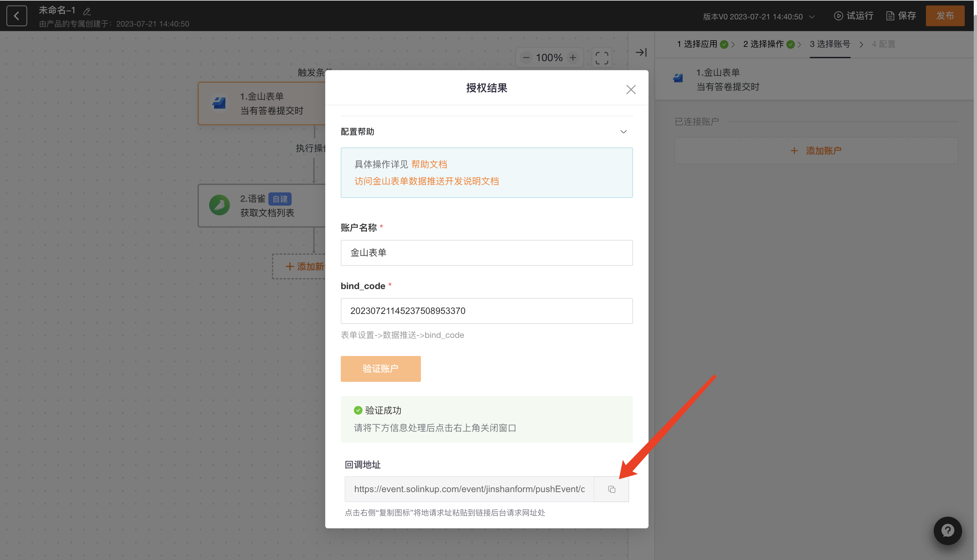Zoom in the canvas with the plus button
This screenshot has width=977, height=560.
[x=573, y=58]
